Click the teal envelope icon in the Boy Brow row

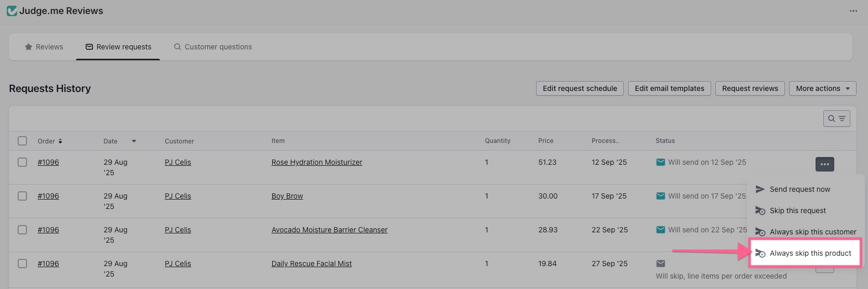[x=660, y=196]
